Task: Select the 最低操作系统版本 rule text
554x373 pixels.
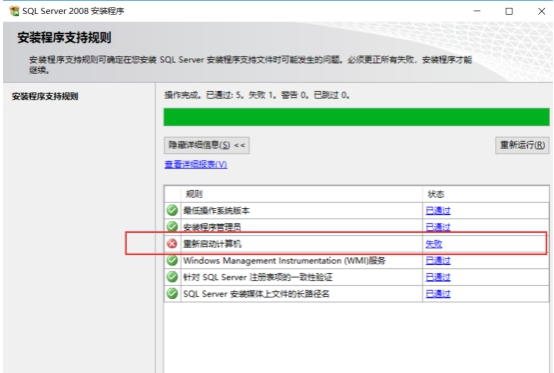Action: pyautogui.click(x=216, y=211)
